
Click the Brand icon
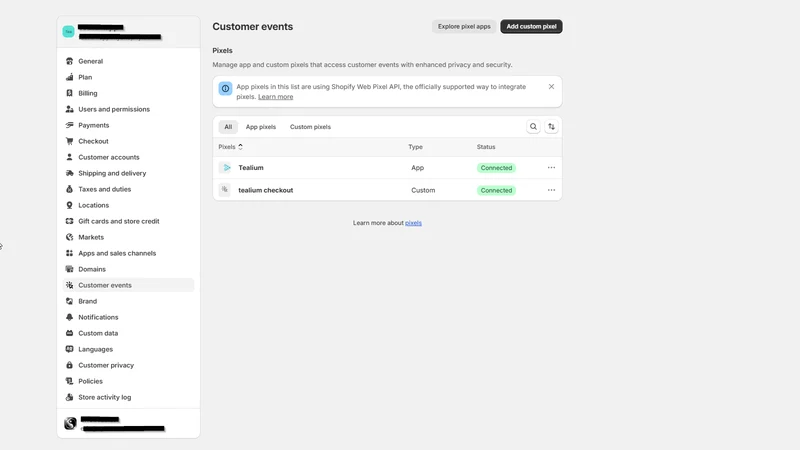[69, 301]
